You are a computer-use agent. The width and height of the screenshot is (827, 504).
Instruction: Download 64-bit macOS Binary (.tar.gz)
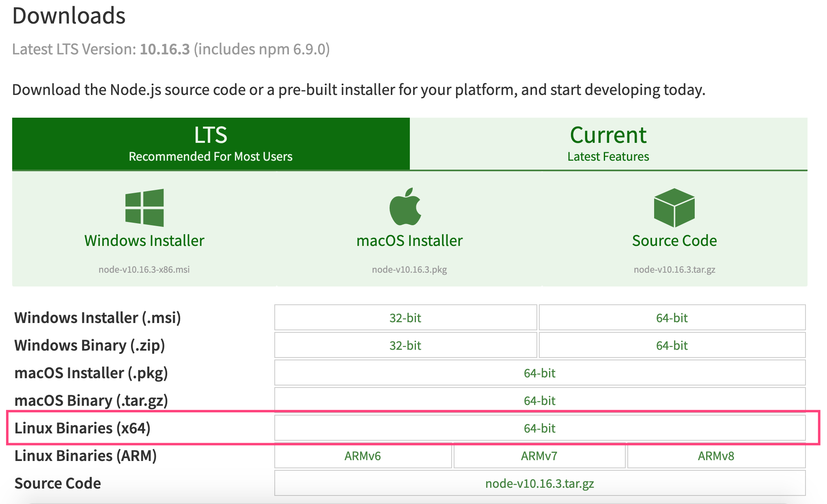click(x=539, y=401)
